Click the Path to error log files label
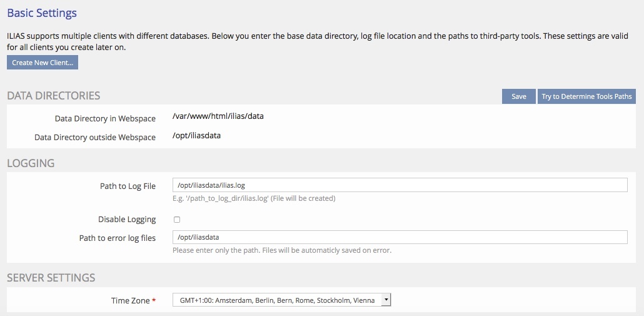This screenshot has width=644, height=316. click(118, 238)
